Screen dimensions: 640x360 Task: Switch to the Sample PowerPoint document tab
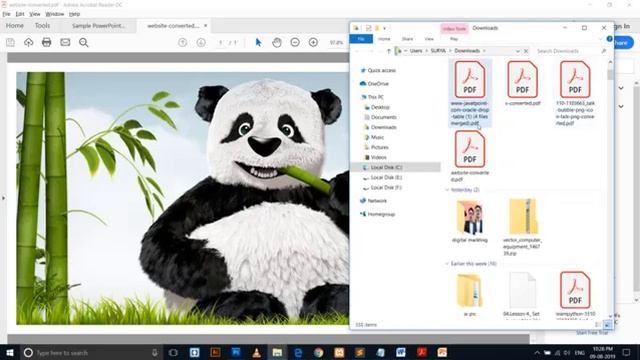point(98,26)
